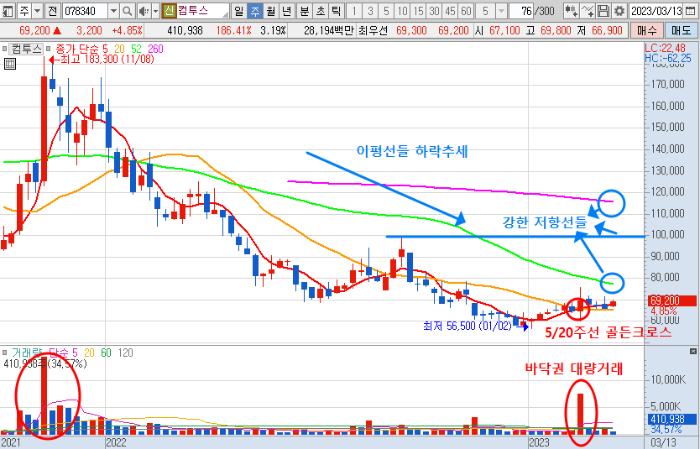Screen dimensions: 700x449
Task: Edit the date field 2023/03/13
Action: (656, 11)
